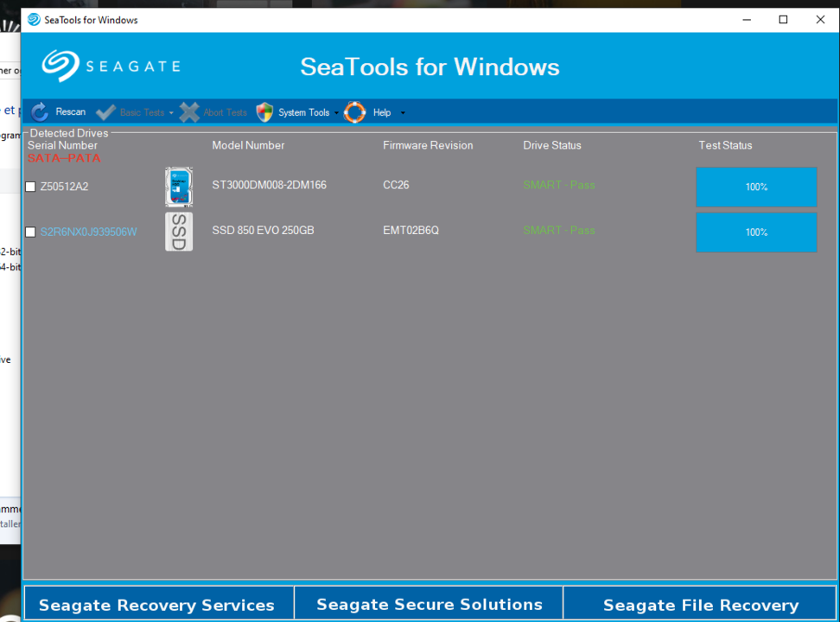Image resolution: width=840 pixels, height=622 pixels.
Task: Click the Basic Tests checkmark icon
Action: 105,112
